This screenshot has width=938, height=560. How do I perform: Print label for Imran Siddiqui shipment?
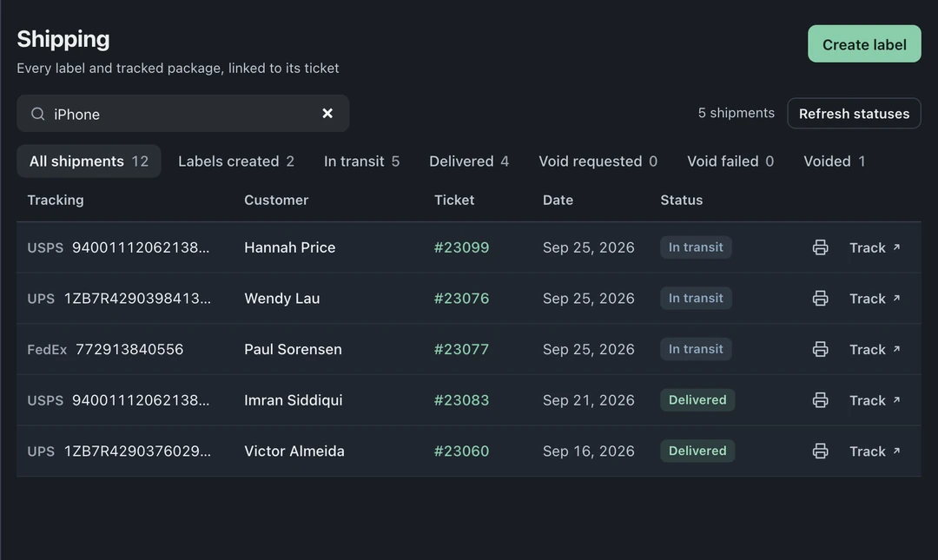[820, 400]
